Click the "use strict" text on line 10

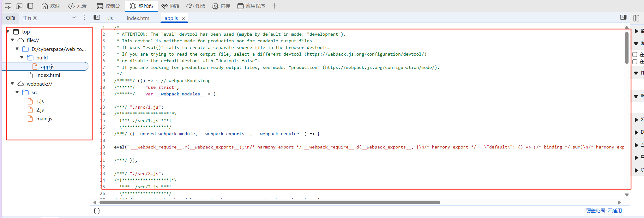[162, 87]
